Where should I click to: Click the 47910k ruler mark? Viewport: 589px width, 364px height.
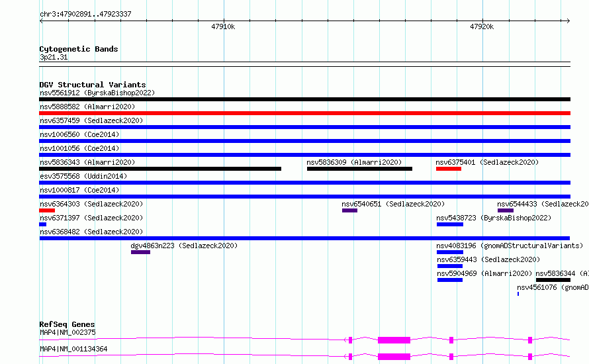click(x=223, y=26)
